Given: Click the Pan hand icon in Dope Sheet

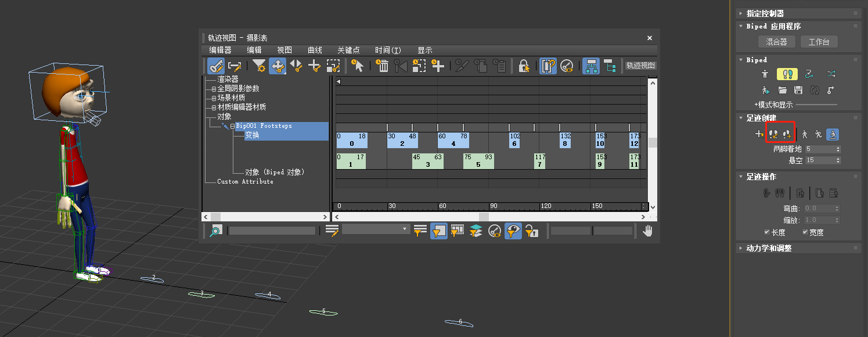Looking at the screenshot, I should (x=647, y=231).
